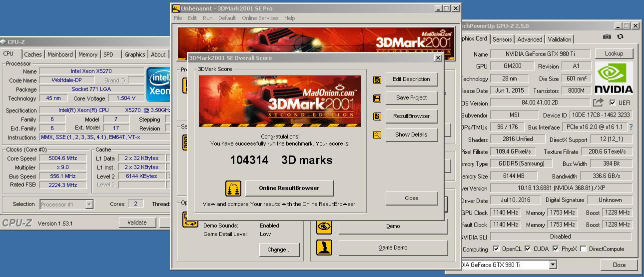Click the Intel Xeon logo in CPU-Z

(x=159, y=84)
